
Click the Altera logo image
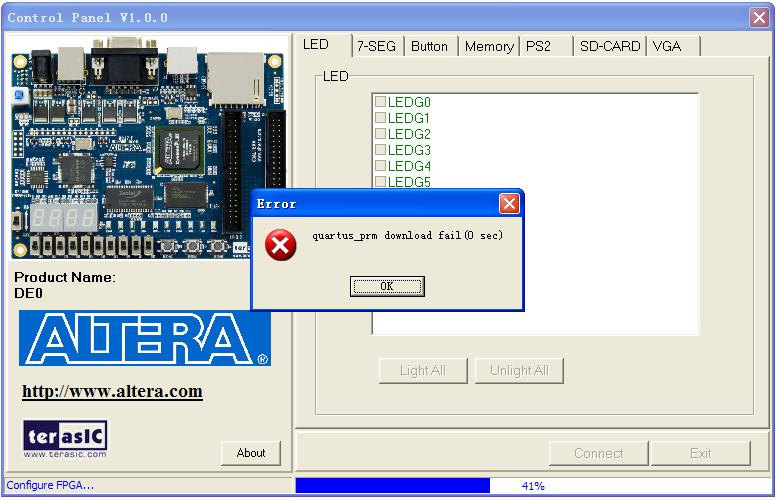[145, 338]
